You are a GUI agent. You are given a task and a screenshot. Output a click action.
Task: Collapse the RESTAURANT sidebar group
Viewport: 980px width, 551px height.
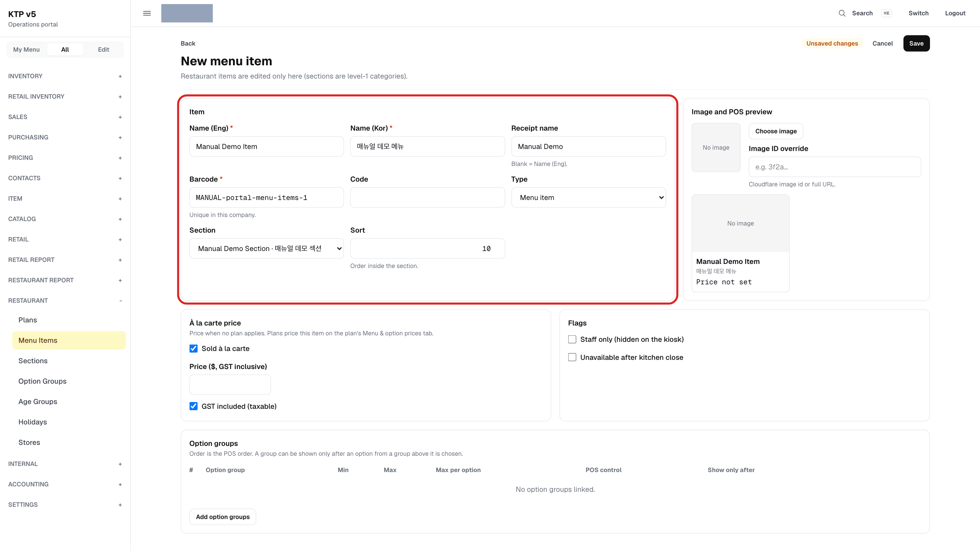click(x=65, y=301)
